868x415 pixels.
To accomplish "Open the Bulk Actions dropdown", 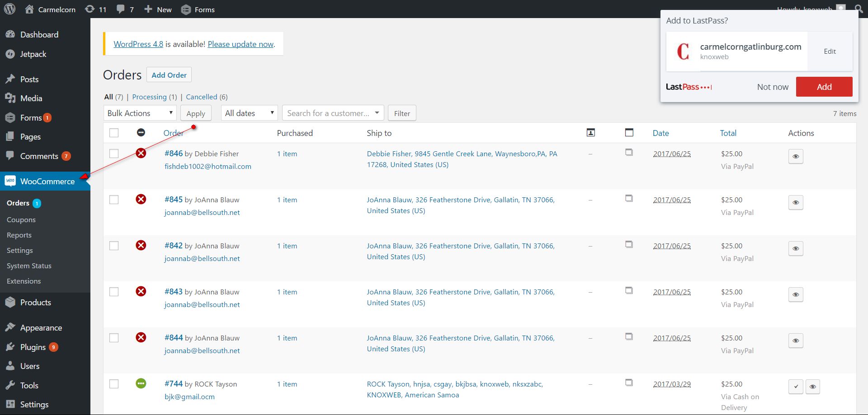I will (140, 113).
